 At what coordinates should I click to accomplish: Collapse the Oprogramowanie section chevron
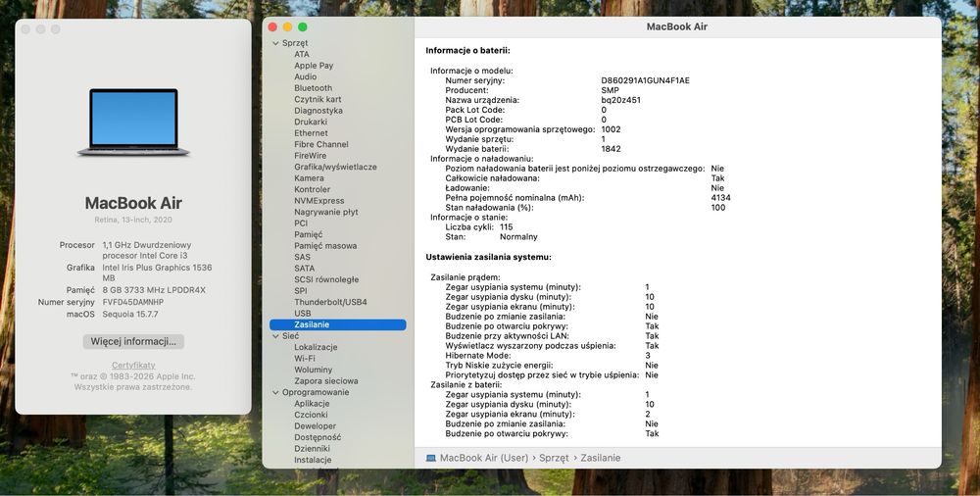coord(275,392)
